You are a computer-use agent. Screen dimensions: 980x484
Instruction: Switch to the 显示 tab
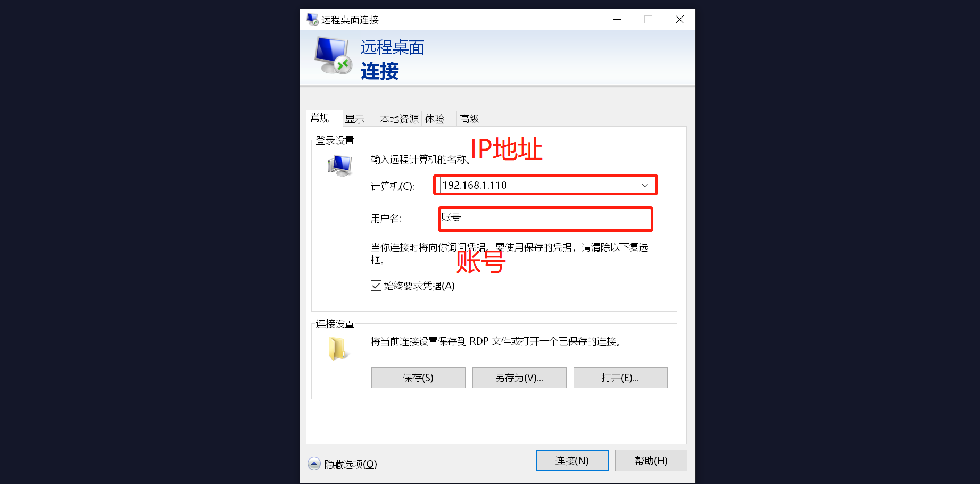(355, 119)
